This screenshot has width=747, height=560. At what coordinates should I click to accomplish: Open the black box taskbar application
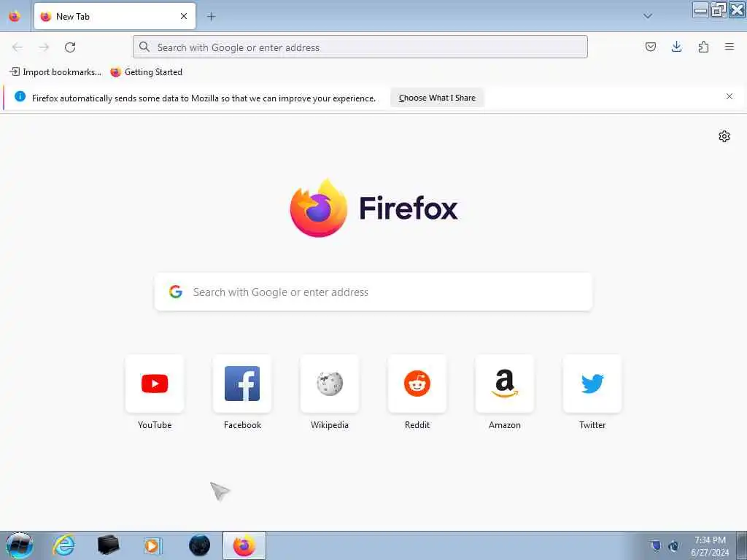pos(108,545)
